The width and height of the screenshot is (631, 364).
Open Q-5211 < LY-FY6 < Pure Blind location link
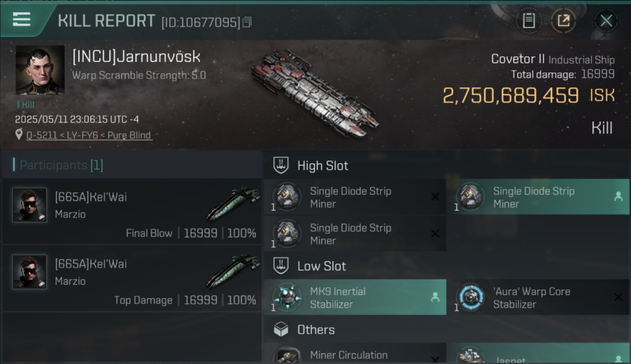pyautogui.click(x=88, y=135)
